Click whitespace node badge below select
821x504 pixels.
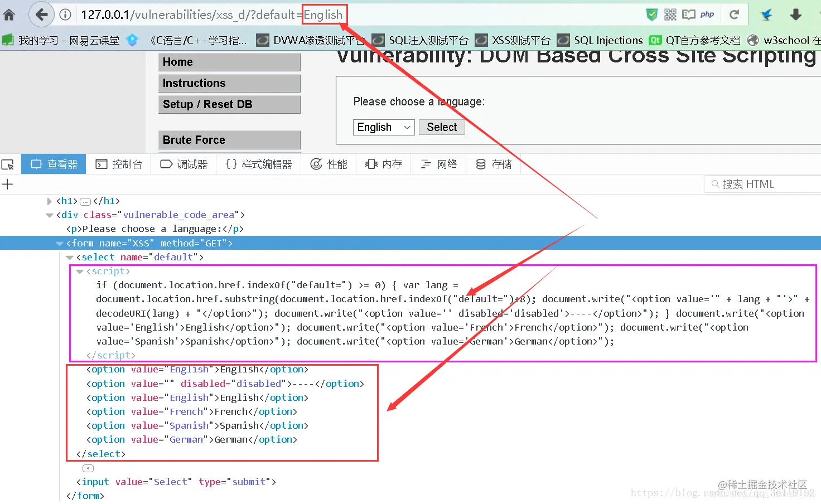click(88, 468)
